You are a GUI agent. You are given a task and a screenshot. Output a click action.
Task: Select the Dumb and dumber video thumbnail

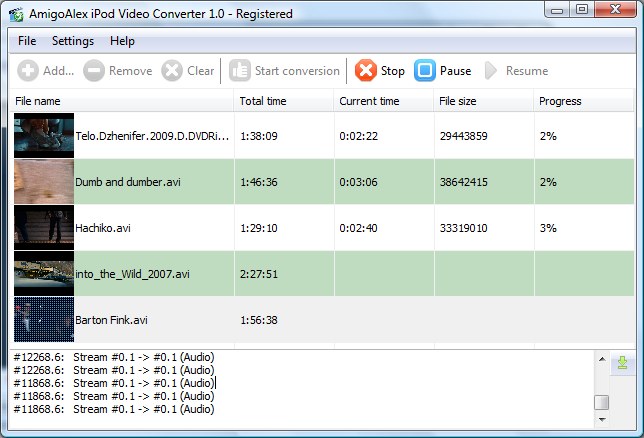point(44,182)
